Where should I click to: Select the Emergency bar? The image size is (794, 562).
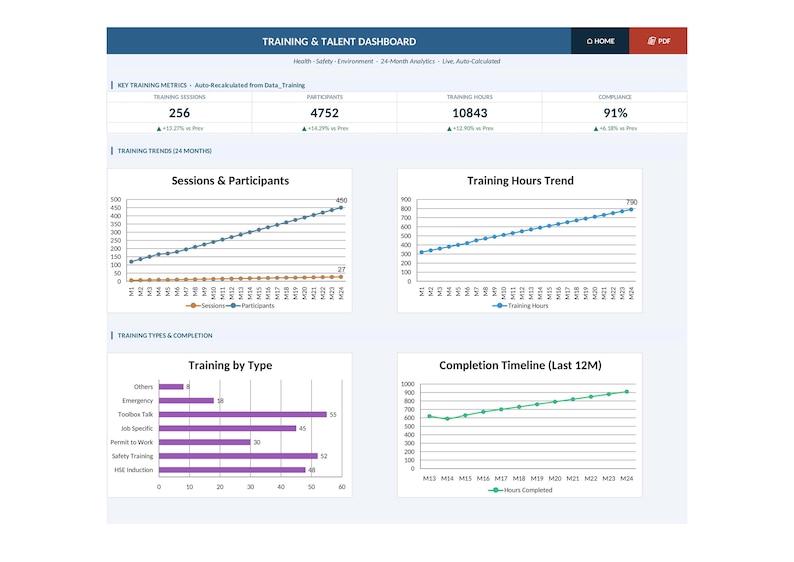[x=186, y=400]
